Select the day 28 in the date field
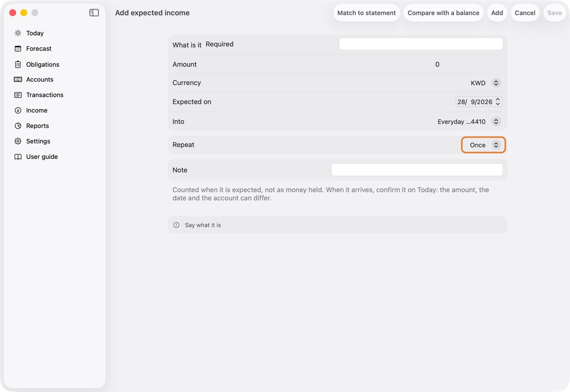This screenshot has height=392, width=570. pos(462,102)
